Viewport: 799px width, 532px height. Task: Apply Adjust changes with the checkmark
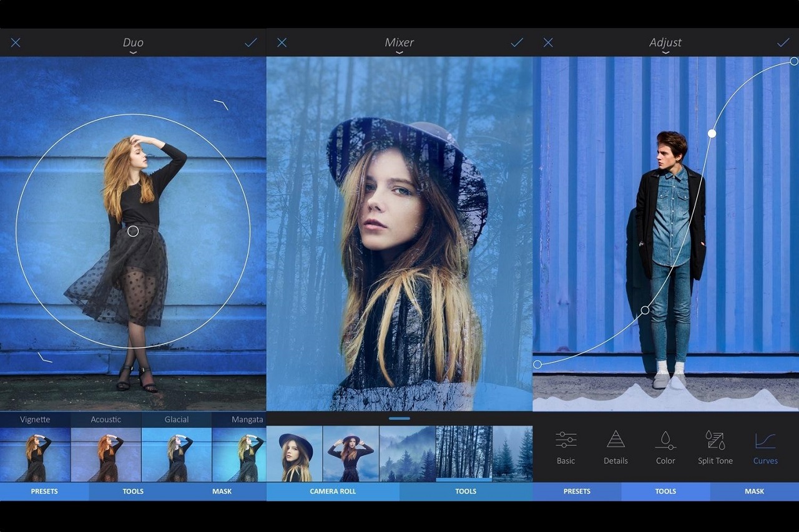[783, 42]
